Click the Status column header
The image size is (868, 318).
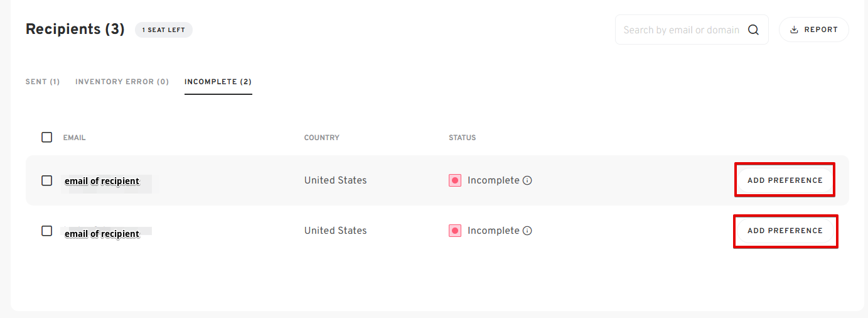pyautogui.click(x=463, y=138)
